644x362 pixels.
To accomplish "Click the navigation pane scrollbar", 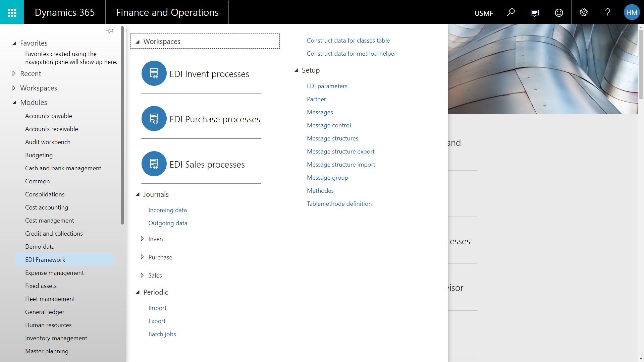I will 122,125.
